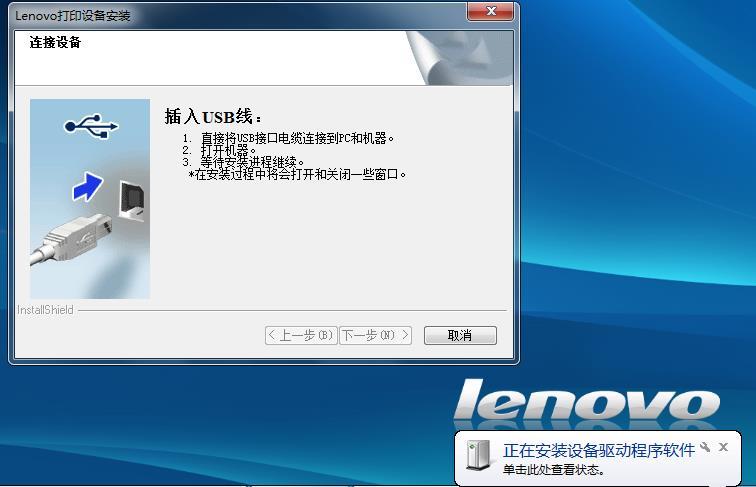Go back using the 上一步 (B) button
Image resolution: width=756 pixels, height=487 pixels.
click(301, 335)
